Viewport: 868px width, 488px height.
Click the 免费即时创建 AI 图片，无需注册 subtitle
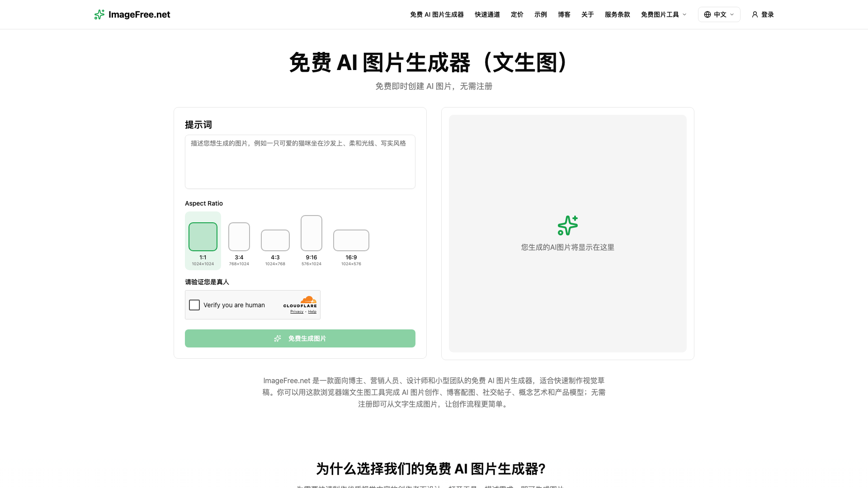click(x=434, y=86)
